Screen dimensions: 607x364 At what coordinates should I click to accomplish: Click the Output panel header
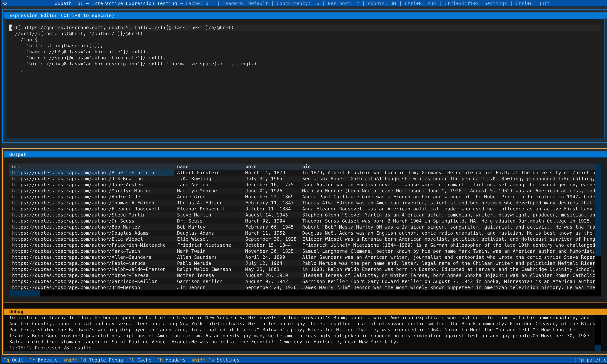pyautogui.click(x=305, y=154)
